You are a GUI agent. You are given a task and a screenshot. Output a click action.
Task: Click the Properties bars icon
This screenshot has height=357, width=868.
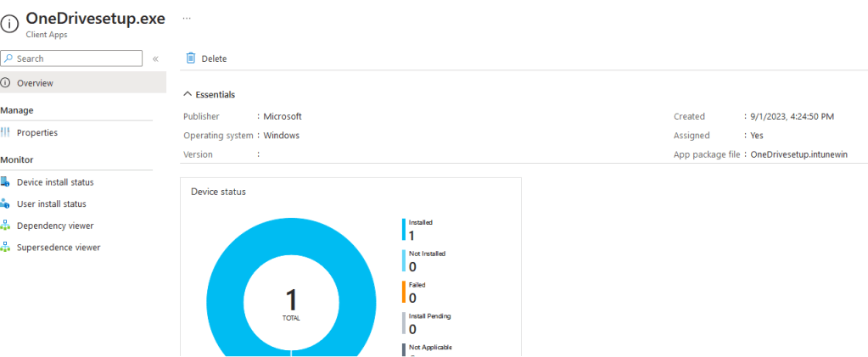pyautogui.click(x=6, y=133)
